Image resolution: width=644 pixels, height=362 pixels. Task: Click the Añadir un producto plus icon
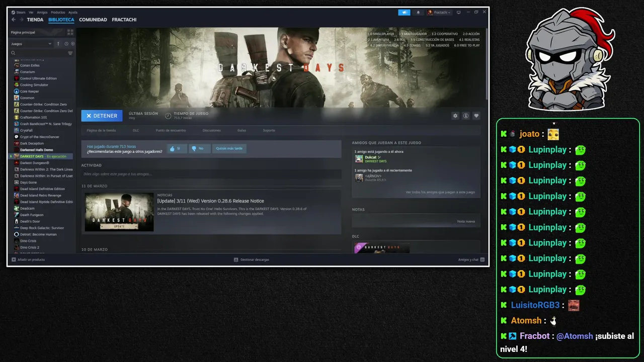click(14, 259)
